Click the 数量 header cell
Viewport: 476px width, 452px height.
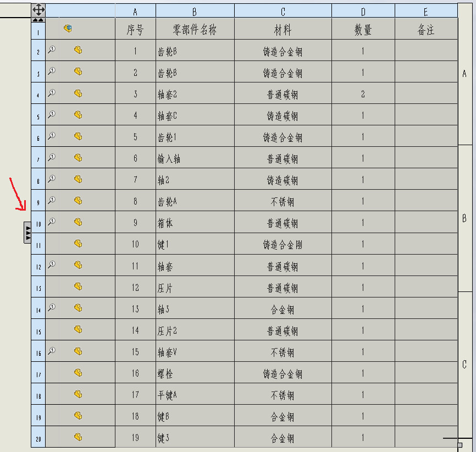[363, 29]
